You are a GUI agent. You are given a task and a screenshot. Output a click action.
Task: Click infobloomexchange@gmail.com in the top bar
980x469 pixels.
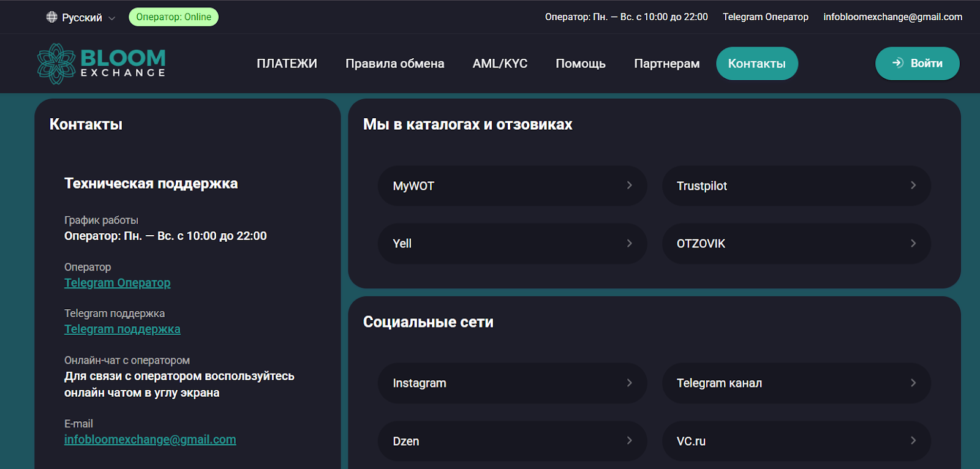[x=892, y=17]
